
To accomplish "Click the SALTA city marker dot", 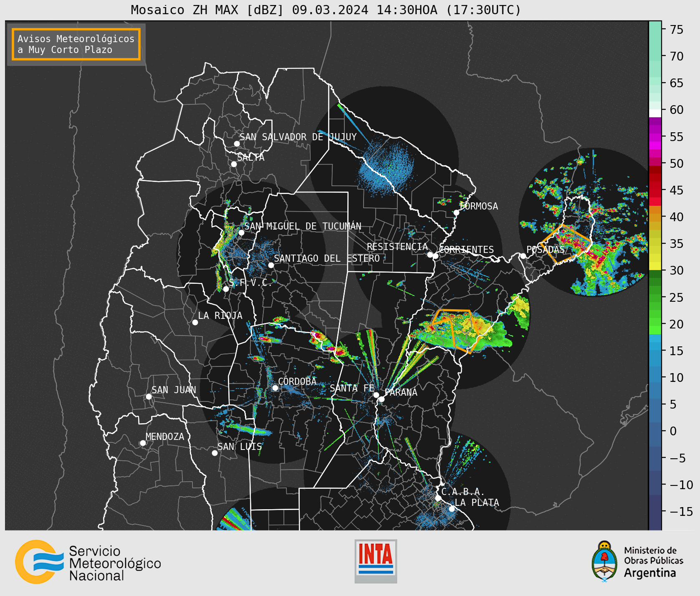I will 234,164.
